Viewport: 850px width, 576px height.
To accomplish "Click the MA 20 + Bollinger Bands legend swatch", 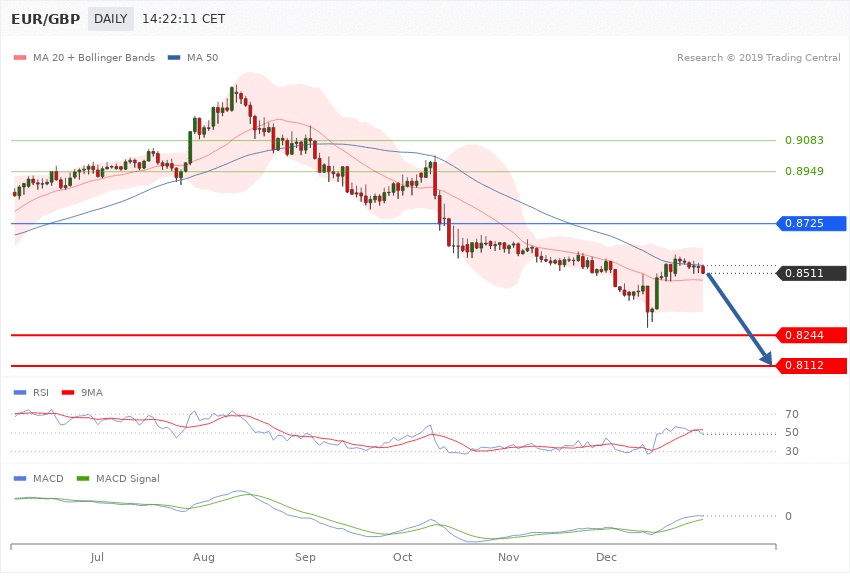I will point(20,58).
